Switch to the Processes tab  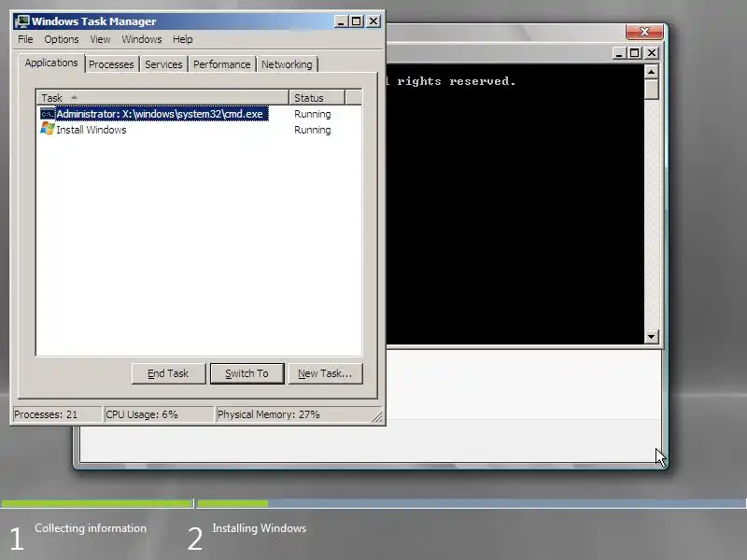[x=111, y=64]
